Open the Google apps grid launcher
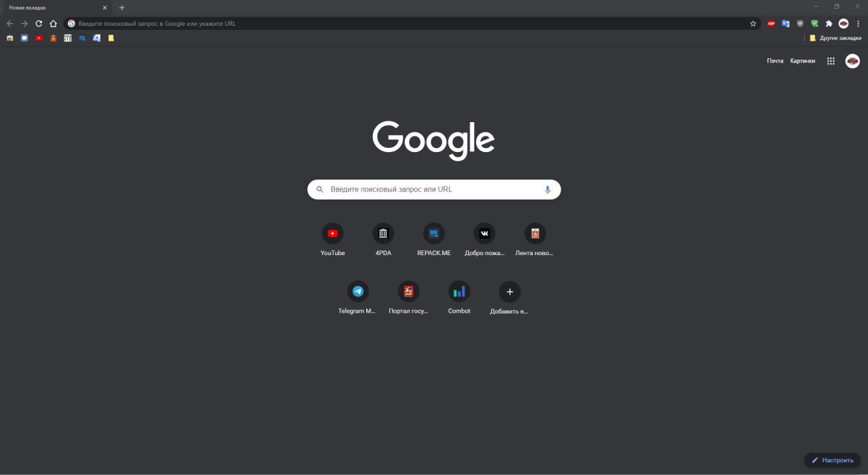The width and height of the screenshot is (868, 475). [831, 61]
